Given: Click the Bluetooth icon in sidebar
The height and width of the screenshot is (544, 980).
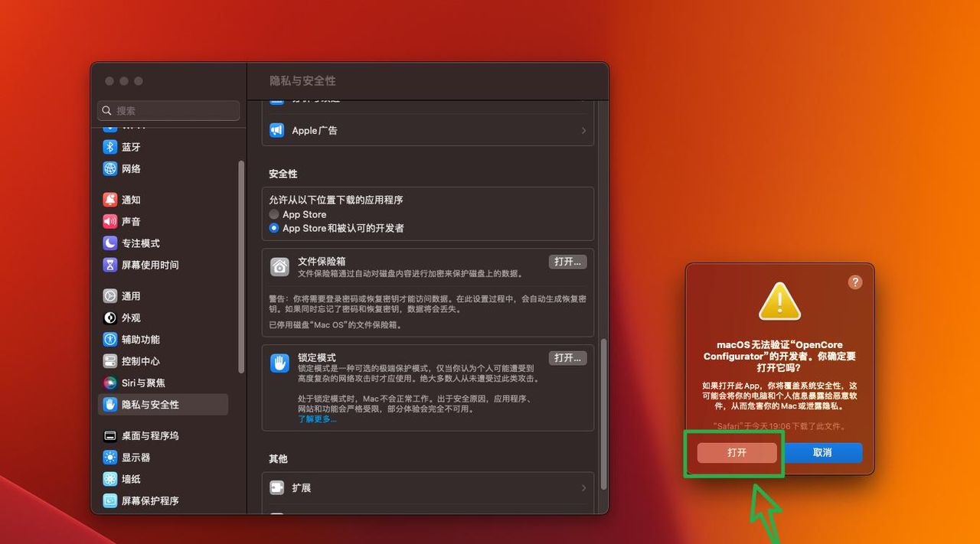Looking at the screenshot, I should pyautogui.click(x=110, y=147).
